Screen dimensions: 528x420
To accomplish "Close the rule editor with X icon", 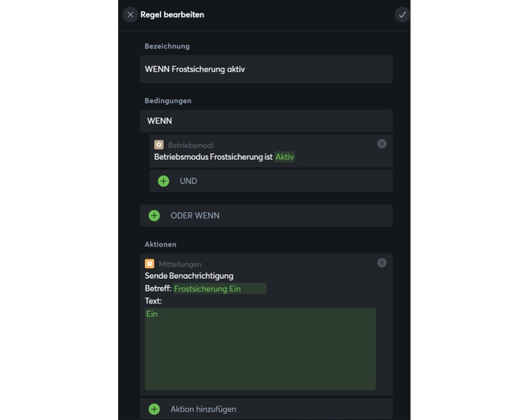I will [130, 14].
